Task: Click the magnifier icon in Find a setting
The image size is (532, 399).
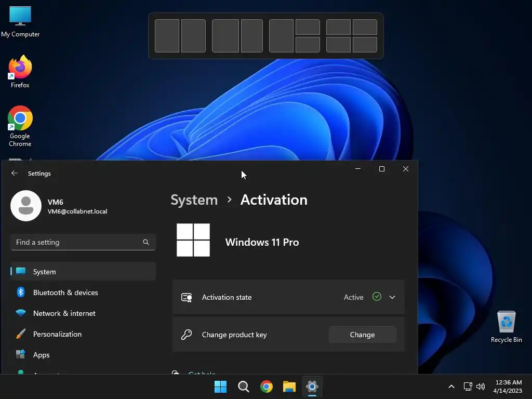Action: (x=145, y=242)
